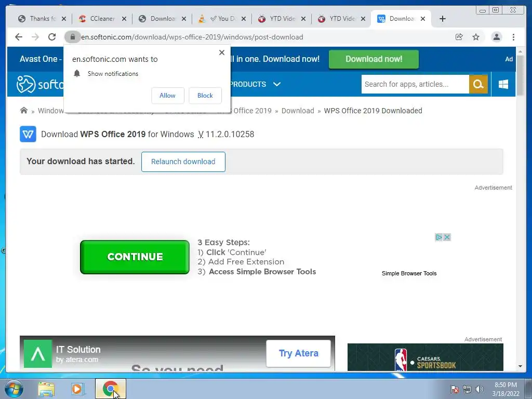Click the page vertical scrollbar thumb
Viewport: 532px width, 399px height.
(x=520, y=74)
